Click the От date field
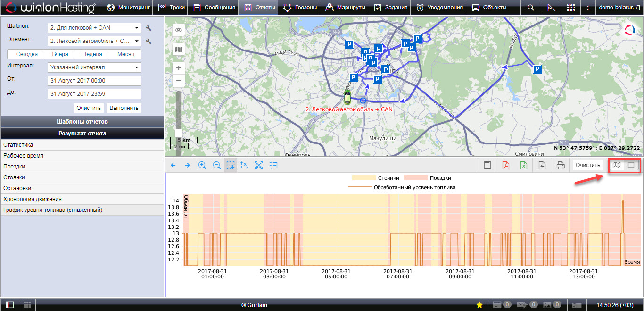644x311 pixels. coord(94,81)
